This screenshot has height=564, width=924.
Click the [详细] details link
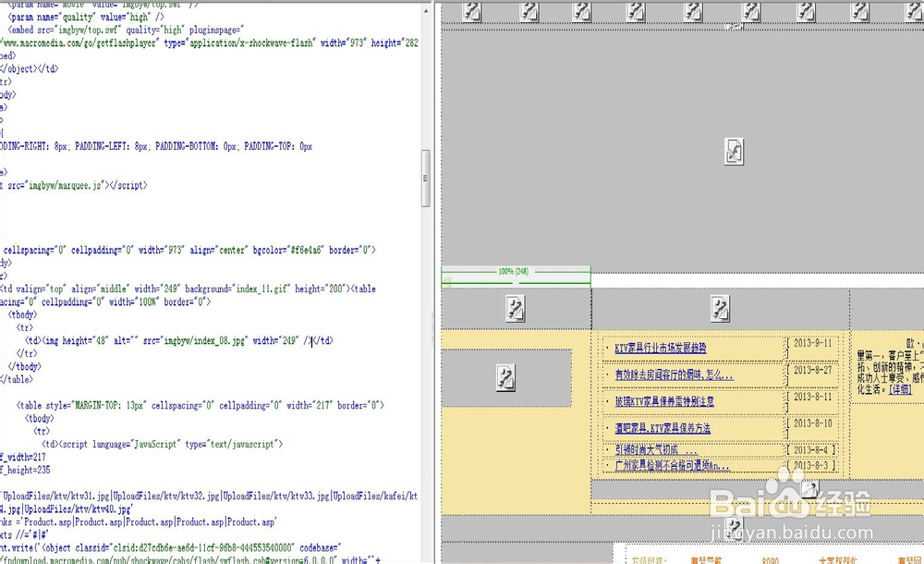click(x=900, y=389)
